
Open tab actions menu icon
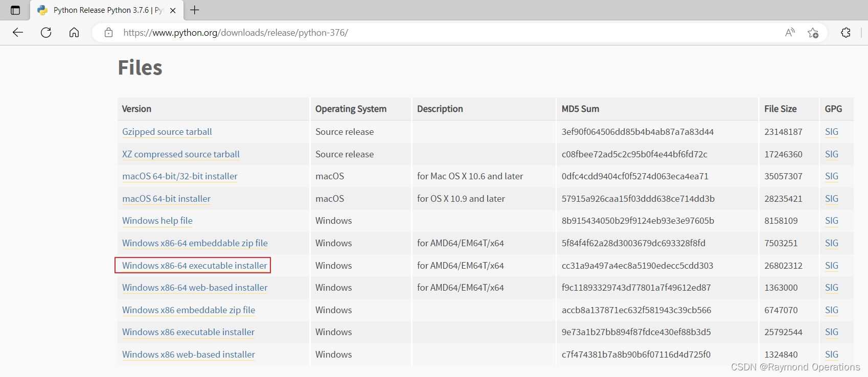point(15,10)
